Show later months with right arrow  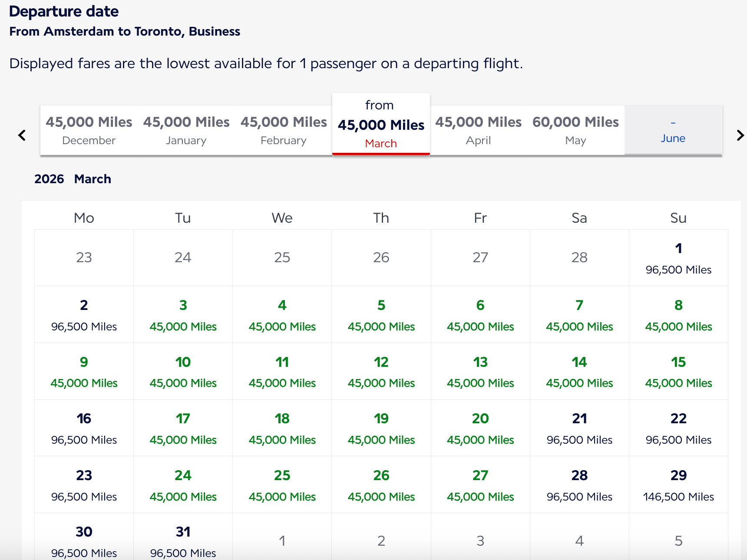(740, 135)
